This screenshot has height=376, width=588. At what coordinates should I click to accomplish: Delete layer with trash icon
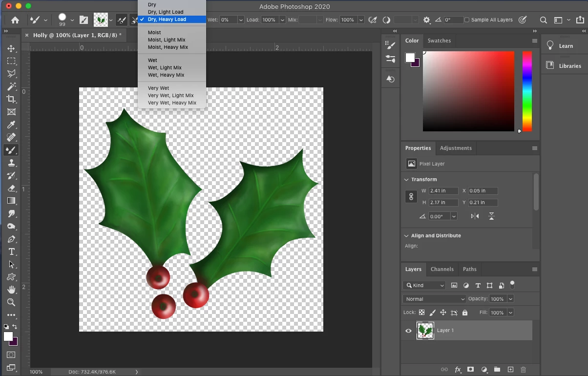pos(524,370)
